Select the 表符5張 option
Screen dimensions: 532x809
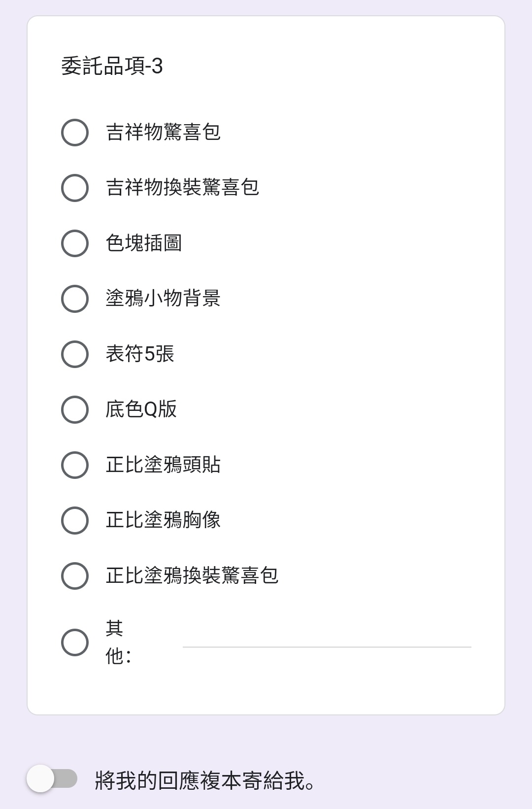(75, 354)
